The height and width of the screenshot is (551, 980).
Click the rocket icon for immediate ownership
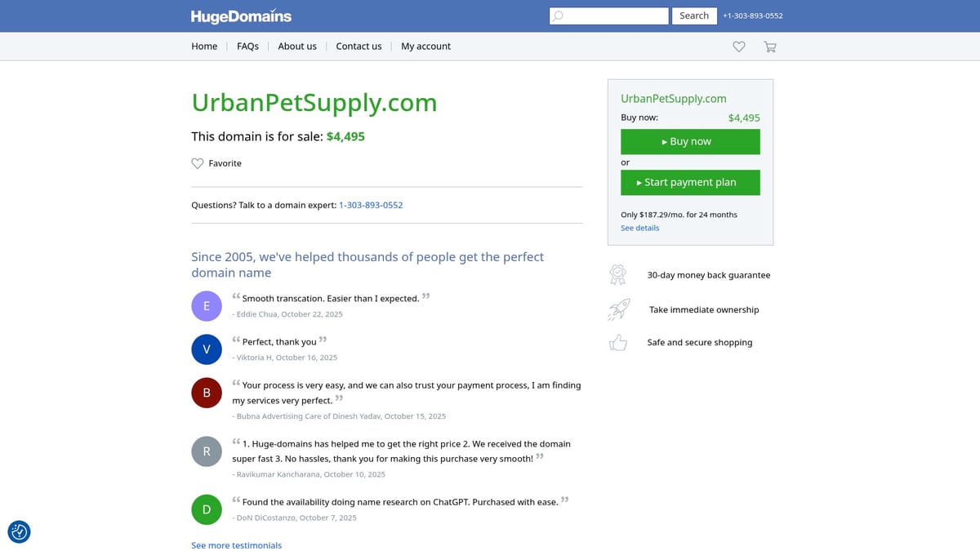(x=618, y=310)
